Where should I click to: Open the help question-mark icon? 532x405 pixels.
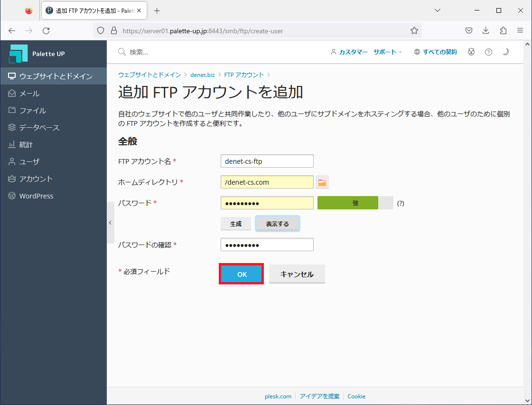click(x=488, y=52)
